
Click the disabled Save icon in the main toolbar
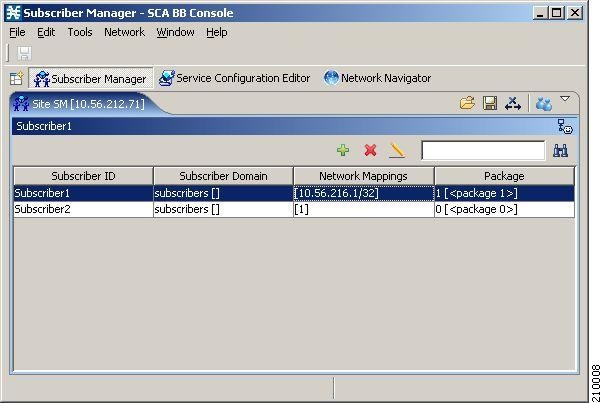[x=24, y=53]
